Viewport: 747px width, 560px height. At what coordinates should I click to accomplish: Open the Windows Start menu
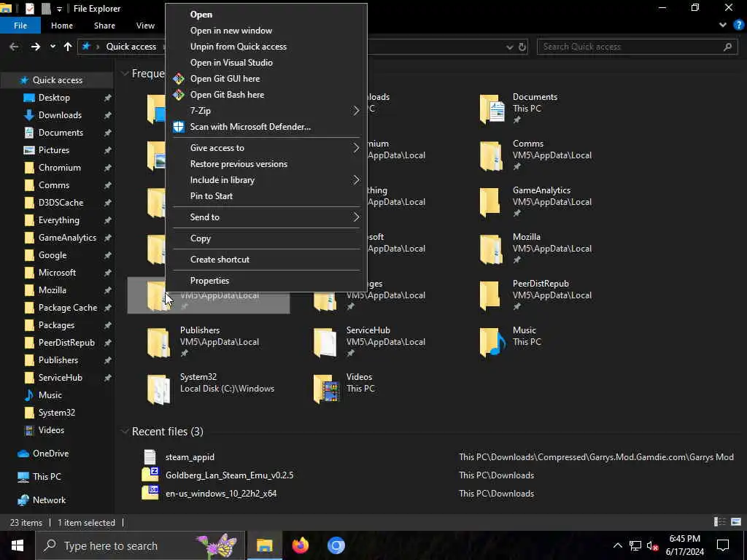tap(18, 545)
